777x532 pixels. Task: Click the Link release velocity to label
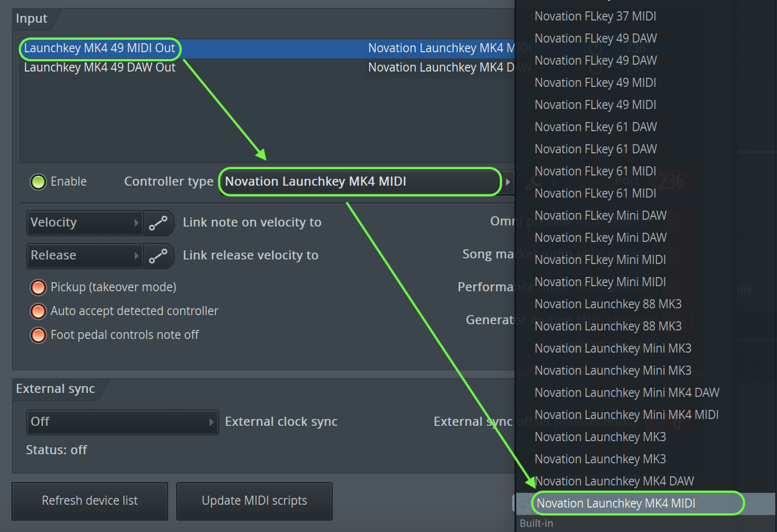tap(250, 255)
